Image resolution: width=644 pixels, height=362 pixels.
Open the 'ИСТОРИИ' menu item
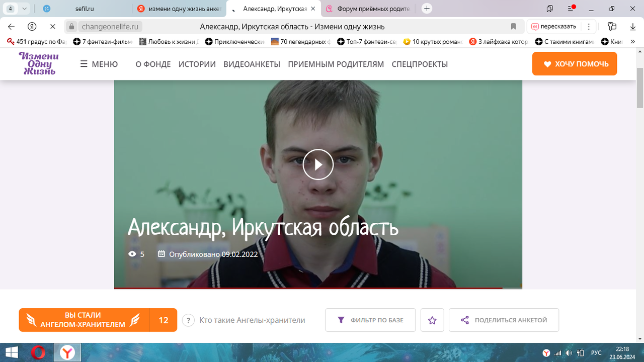(x=197, y=64)
